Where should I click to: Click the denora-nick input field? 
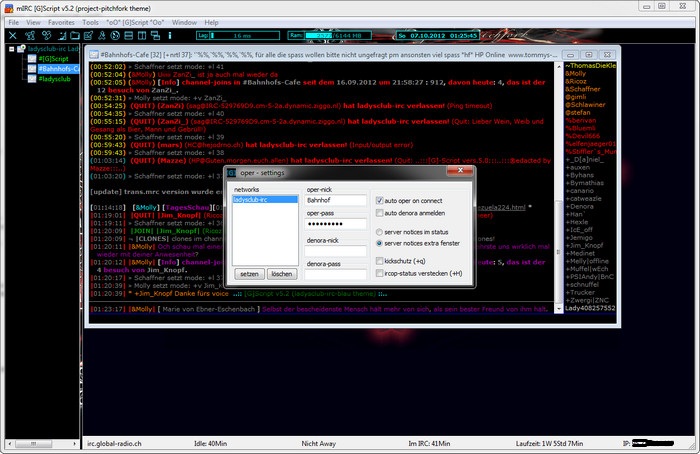point(335,251)
